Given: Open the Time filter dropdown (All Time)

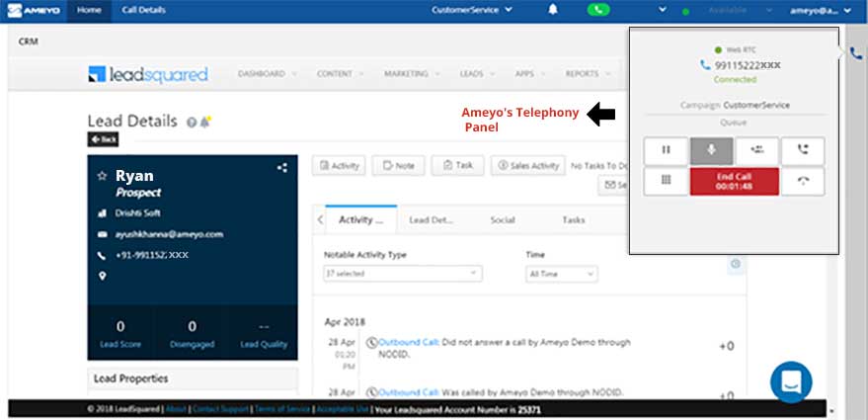Looking at the screenshot, I should coord(561,274).
